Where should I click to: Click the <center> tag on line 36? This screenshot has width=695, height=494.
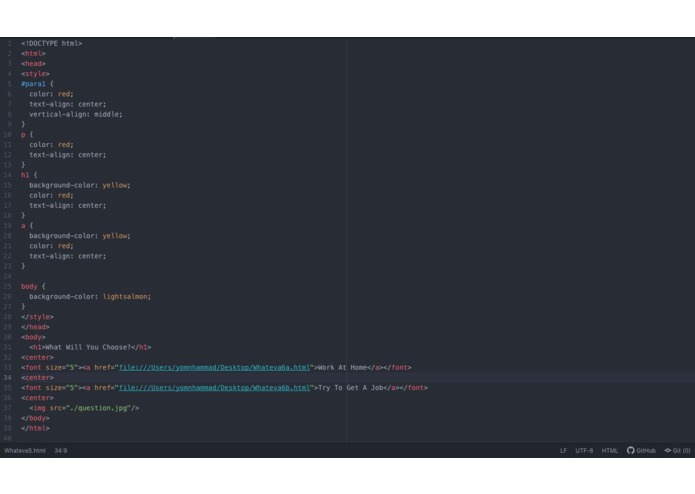tap(37, 398)
